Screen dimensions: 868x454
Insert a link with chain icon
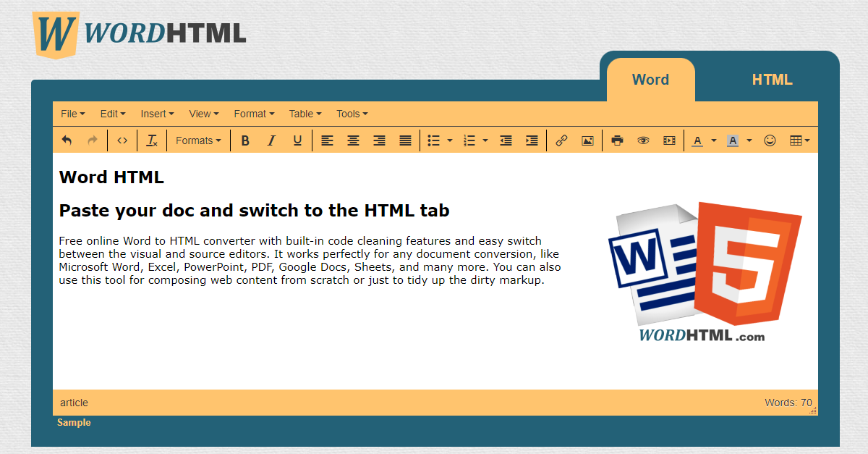point(561,140)
